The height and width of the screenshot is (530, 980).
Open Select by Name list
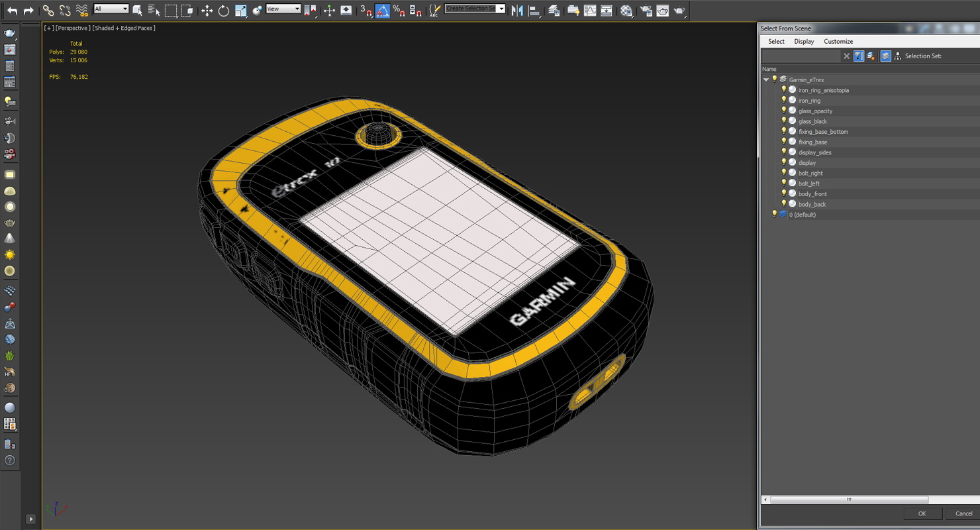pos(154,10)
